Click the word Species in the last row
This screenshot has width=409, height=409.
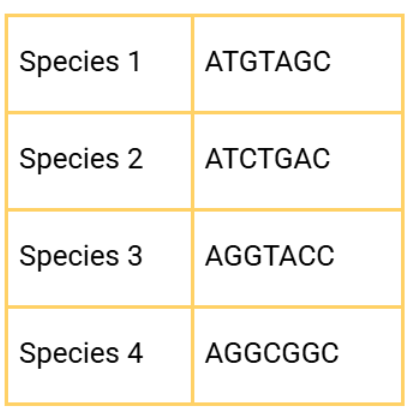click(69, 355)
